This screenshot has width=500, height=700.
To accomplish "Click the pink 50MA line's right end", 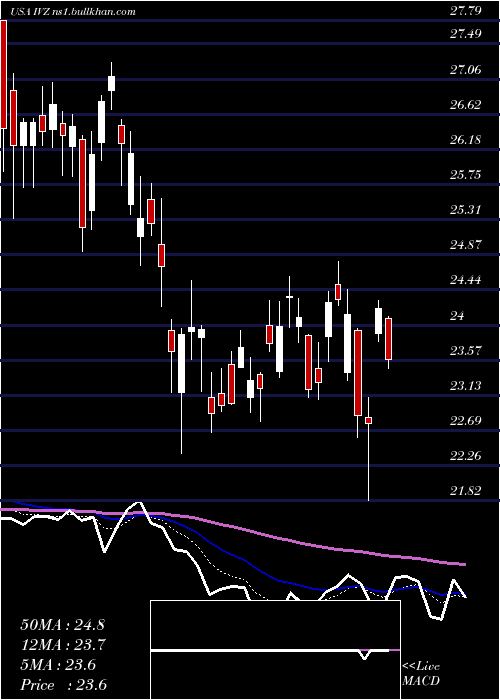I will [464, 565].
